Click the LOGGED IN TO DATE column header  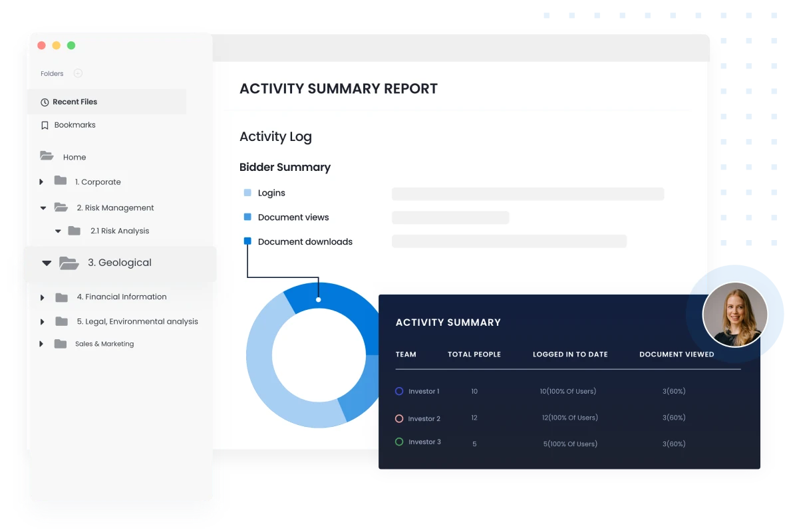(x=570, y=354)
